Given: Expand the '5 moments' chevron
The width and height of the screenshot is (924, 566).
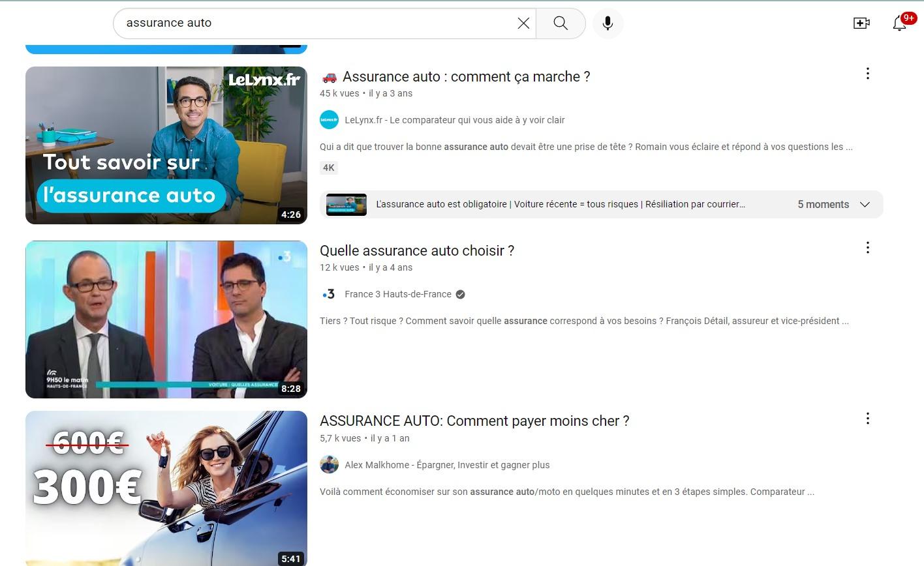Looking at the screenshot, I should 865,205.
